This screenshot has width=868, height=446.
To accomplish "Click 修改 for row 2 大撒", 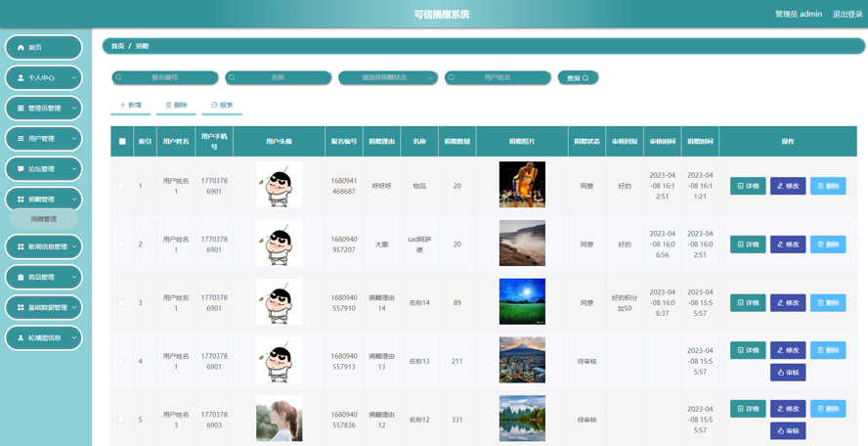I will [788, 245].
